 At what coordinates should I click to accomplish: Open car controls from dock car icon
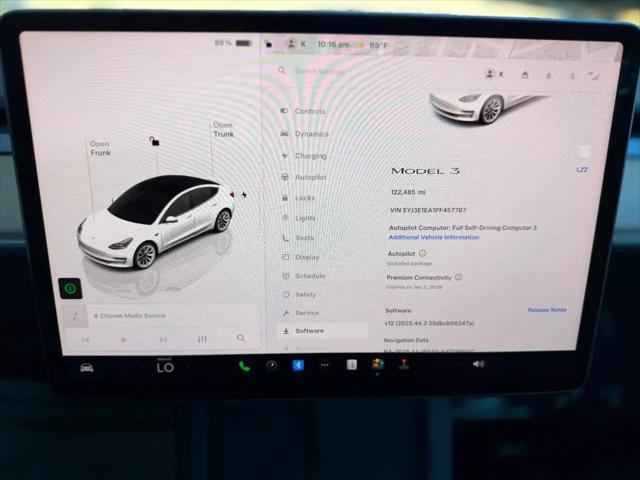pyautogui.click(x=87, y=368)
